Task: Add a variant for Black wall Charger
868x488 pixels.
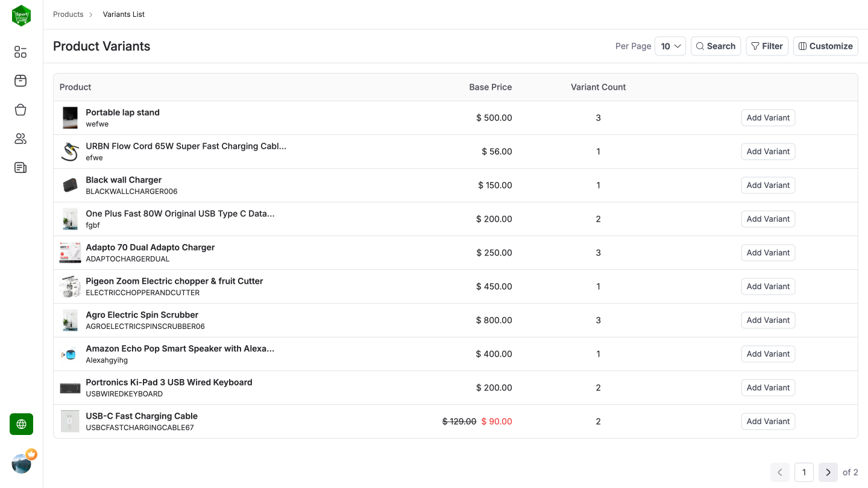Action: tap(768, 185)
